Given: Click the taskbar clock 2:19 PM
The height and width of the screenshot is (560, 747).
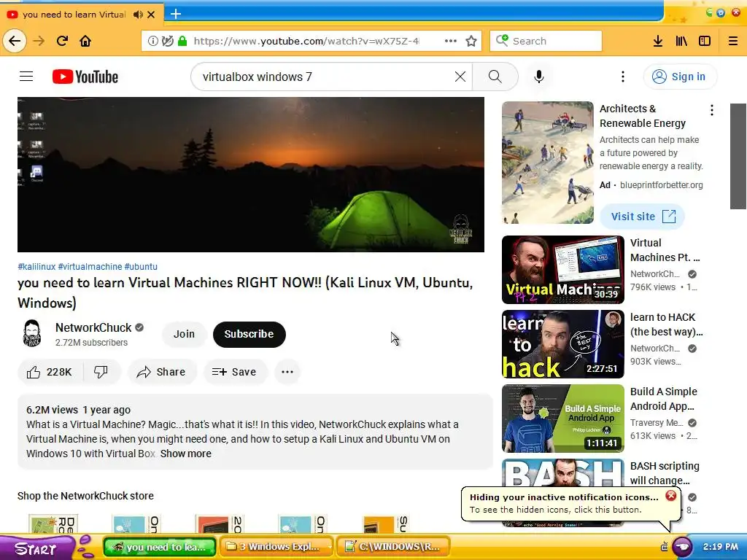Looking at the screenshot, I should 720,547.
